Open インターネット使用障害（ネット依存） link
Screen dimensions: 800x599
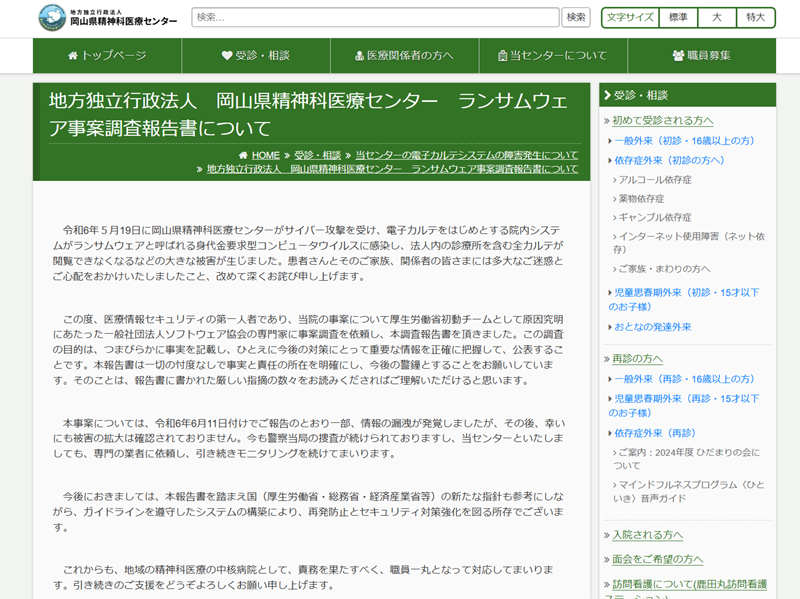tap(689, 243)
